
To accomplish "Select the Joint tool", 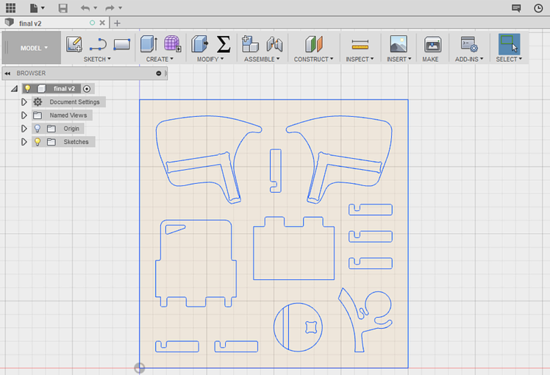I will (274, 44).
